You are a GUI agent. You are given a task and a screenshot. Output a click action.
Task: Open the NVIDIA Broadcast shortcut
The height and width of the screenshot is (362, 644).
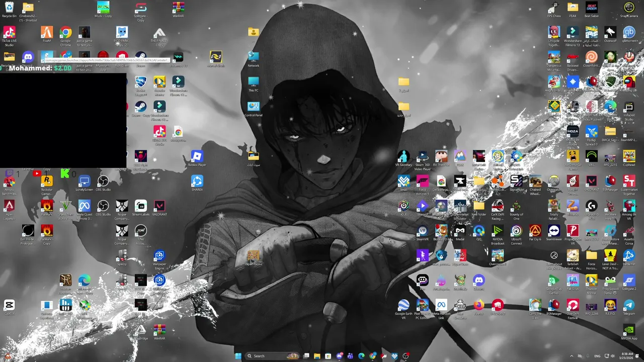[x=497, y=233]
